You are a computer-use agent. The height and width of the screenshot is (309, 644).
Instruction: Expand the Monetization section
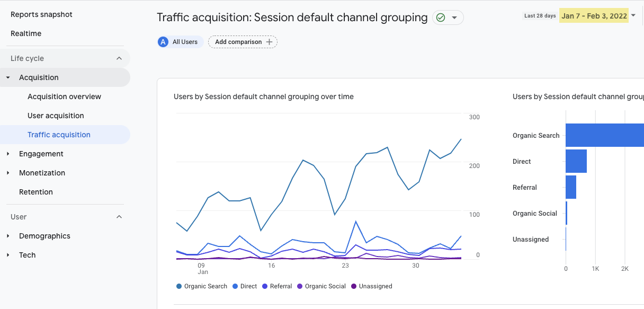coord(7,173)
